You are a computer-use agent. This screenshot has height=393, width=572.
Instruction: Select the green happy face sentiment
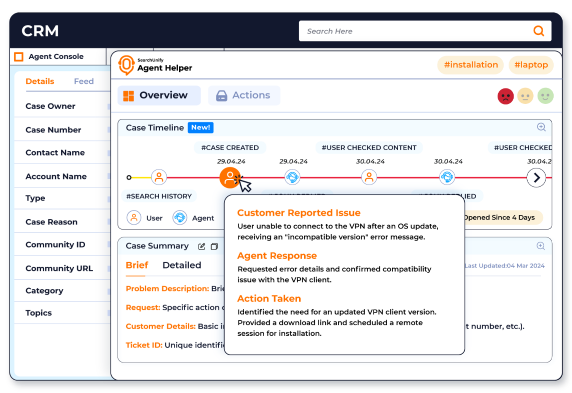click(545, 96)
